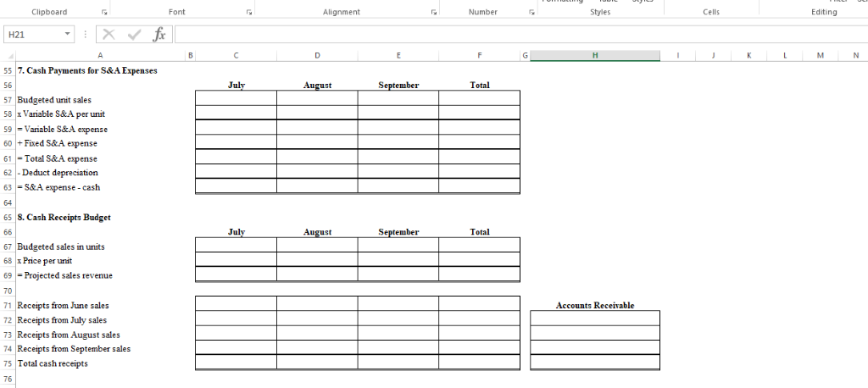
Task: Click '7. Cash Payments for S&A Expenses' heading
Action: pos(87,71)
